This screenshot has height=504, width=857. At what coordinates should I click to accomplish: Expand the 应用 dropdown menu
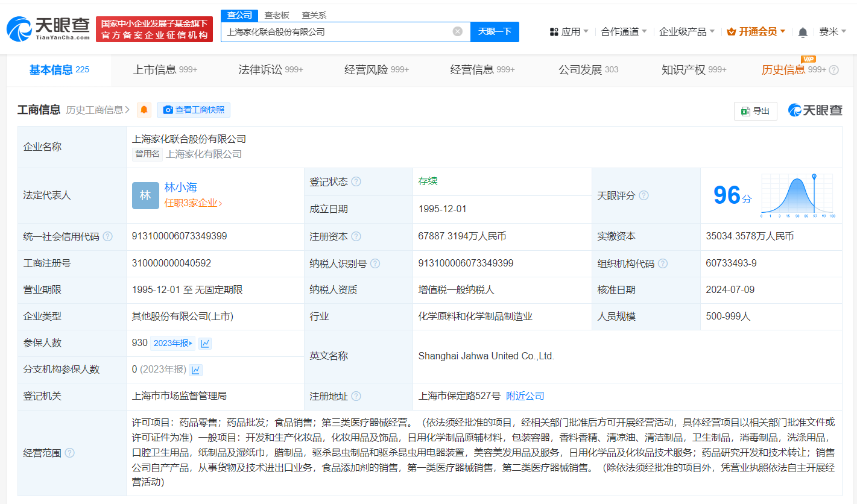[569, 31]
